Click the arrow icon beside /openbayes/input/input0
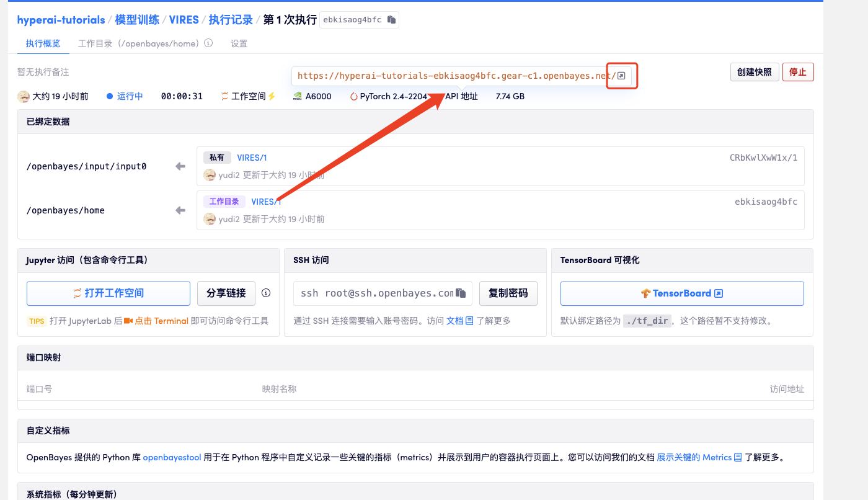Screen dimensions: 868x500 pyautogui.click(x=180, y=166)
